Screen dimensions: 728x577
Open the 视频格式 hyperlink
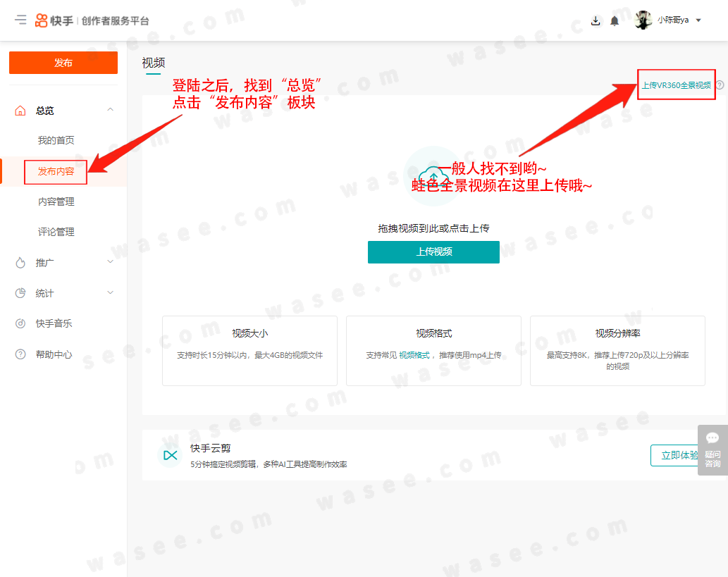point(414,355)
